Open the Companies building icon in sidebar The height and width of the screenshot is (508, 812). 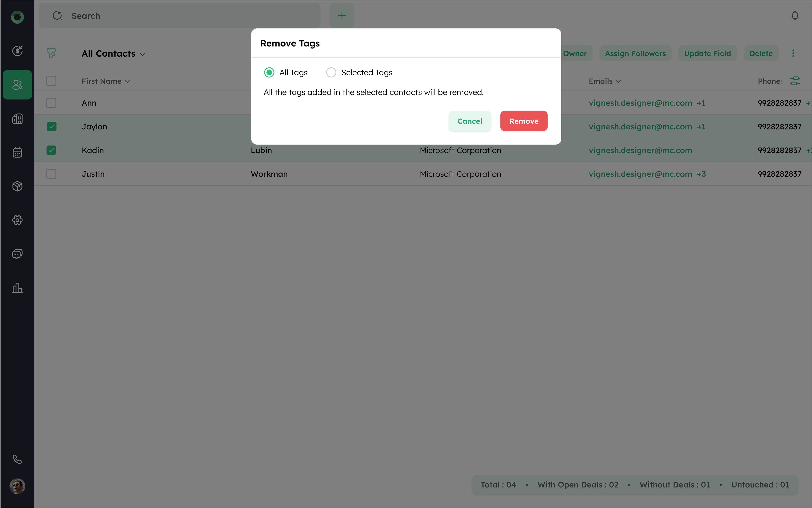click(x=17, y=119)
